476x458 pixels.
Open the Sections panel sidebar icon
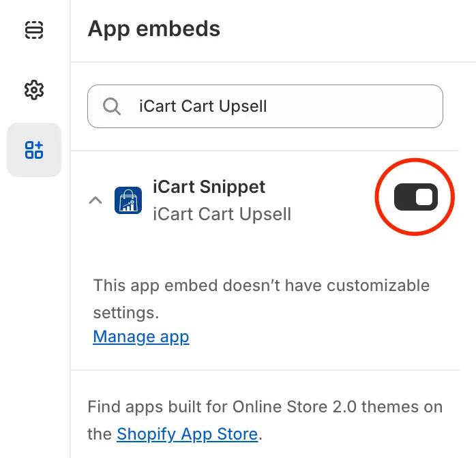click(x=34, y=30)
